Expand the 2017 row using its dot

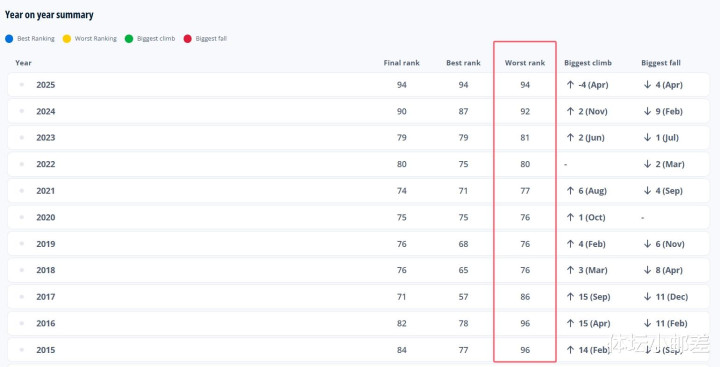click(x=22, y=297)
